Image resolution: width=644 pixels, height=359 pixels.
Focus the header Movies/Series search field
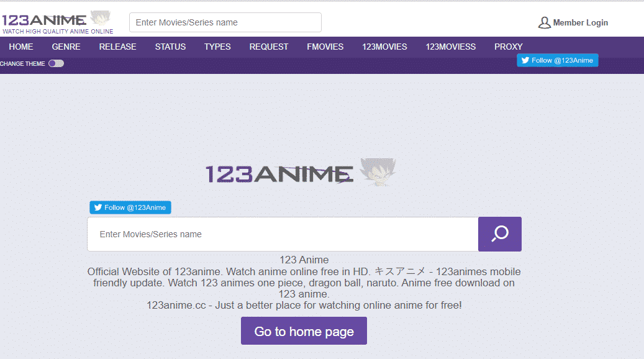[x=225, y=22]
